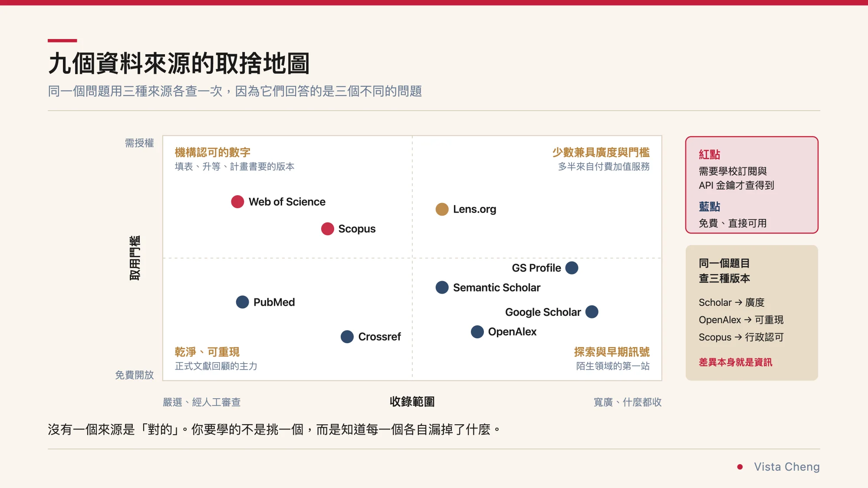Select the Crossref label
Image resolution: width=868 pixels, height=488 pixels.
point(379,337)
